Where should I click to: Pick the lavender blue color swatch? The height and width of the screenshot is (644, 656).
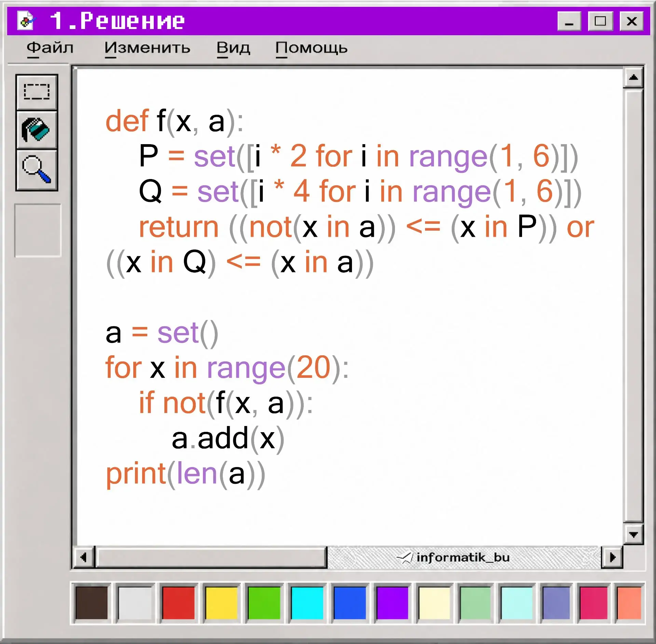pyautogui.click(x=556, y=603)
